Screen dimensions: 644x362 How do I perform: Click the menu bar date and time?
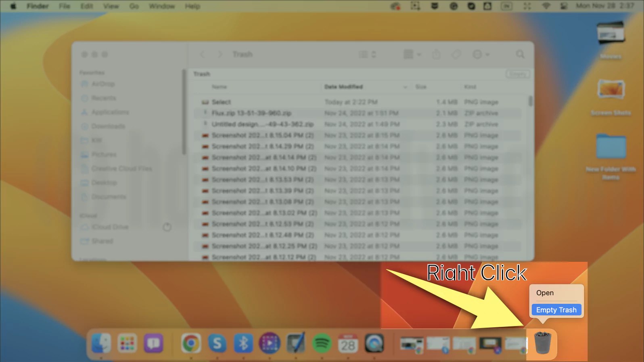tap(604, 6)
